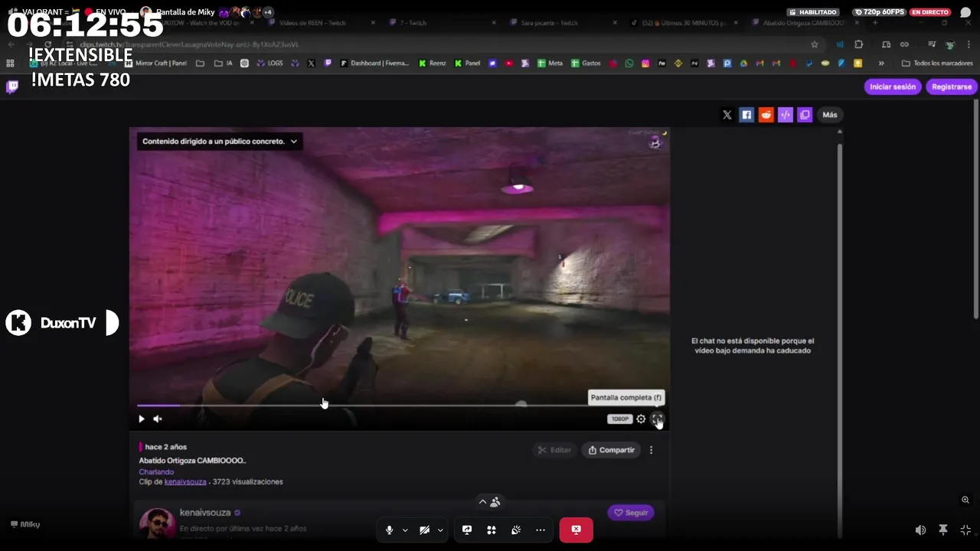This screenshot has width=980, height=551.
Task: Open the 'IA' bookmarks folder
Action: [224, 64]
